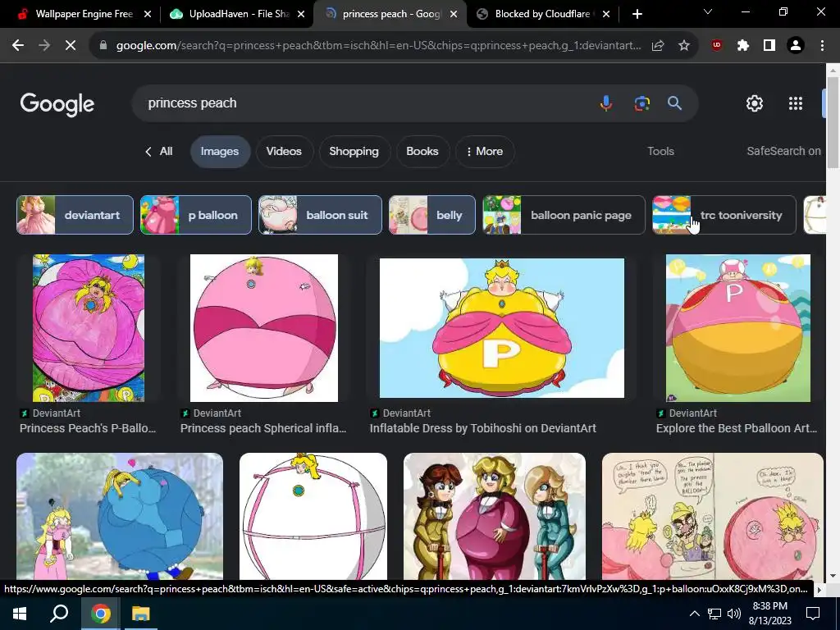Search by image with Google Lens icon
Image resolution: width=840 pixels, height=630 pixels.
click(x=641, y=103)
